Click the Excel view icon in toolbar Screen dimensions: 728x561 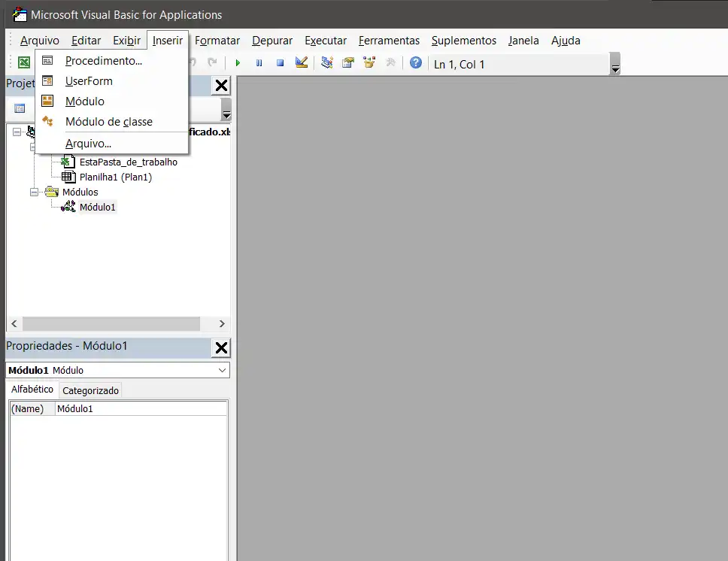click(24, 63)
